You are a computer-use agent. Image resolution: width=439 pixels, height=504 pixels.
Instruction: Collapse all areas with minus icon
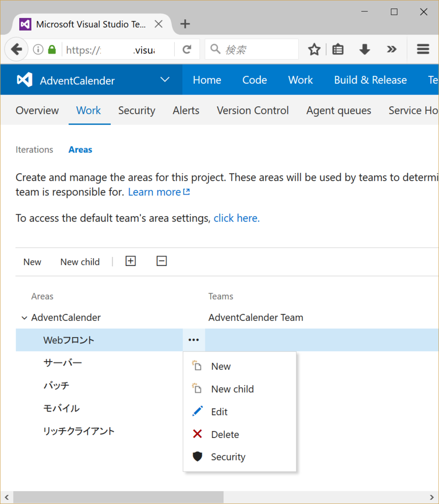[x=161, y=261]
